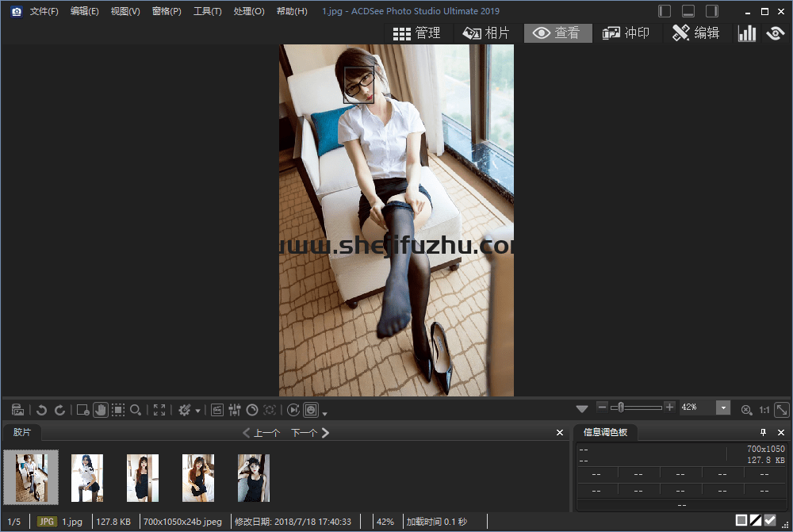Viewport: 793px width, 532px height.
Task: Open the adjustment sliders icon
Action: [x=235, y=410]
